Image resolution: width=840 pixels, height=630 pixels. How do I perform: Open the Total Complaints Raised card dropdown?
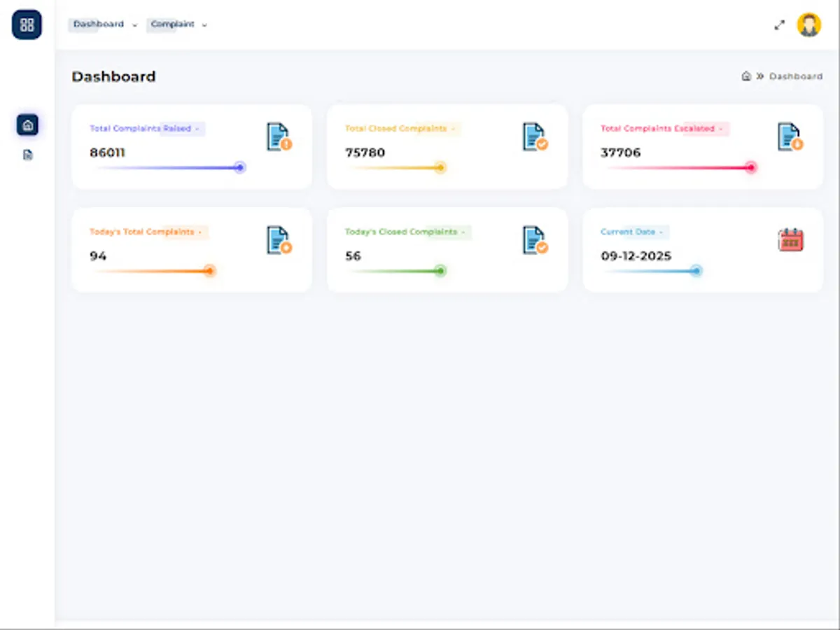(x=197, y=129)
